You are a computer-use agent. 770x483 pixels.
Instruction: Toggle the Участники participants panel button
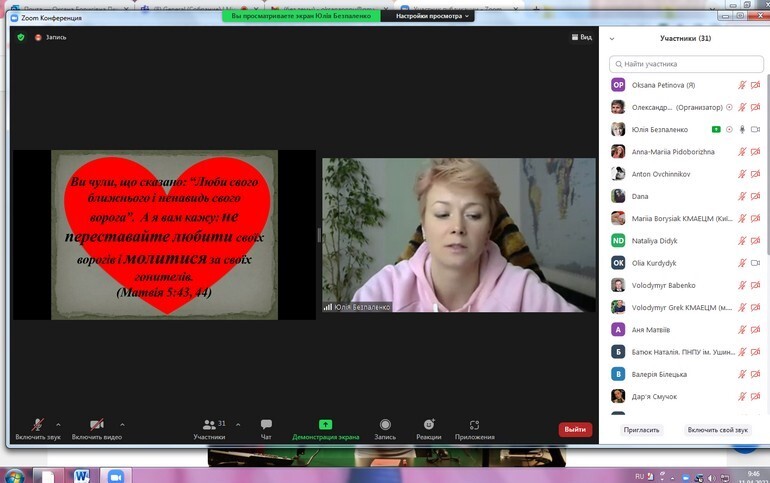(x=210, y=429)
